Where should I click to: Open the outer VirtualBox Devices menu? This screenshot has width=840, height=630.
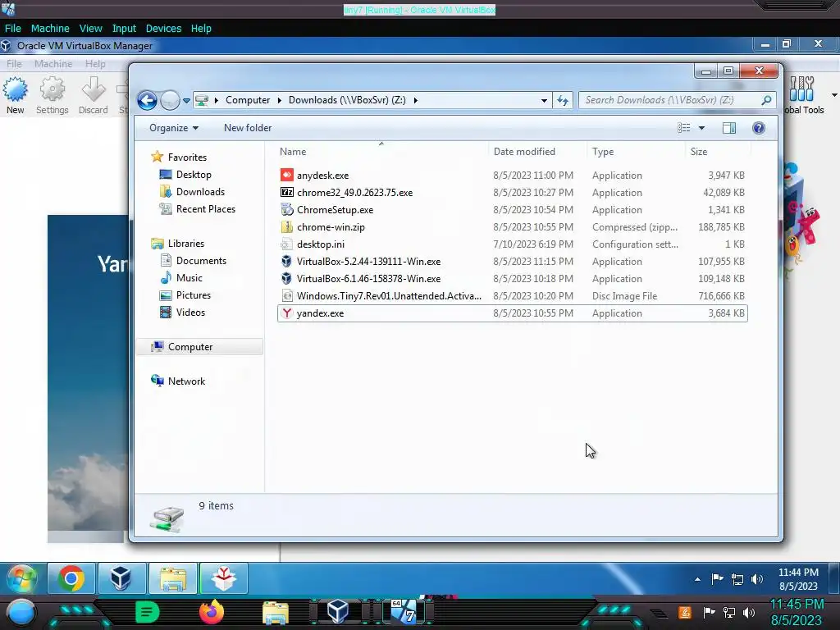(x=163, y=29)
